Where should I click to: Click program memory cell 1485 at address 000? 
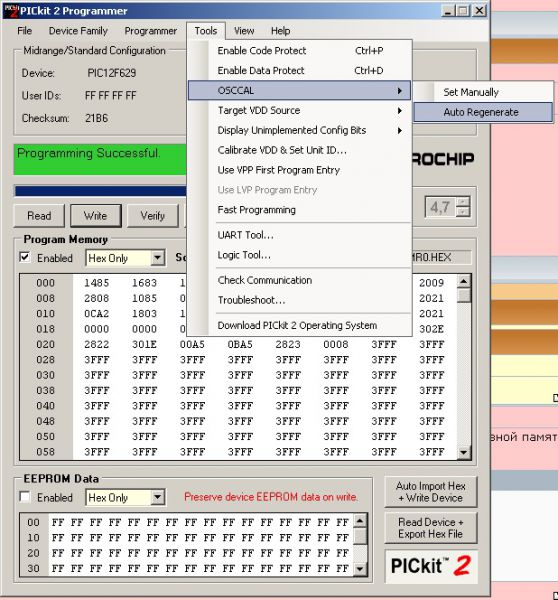[x=96, y=283]
